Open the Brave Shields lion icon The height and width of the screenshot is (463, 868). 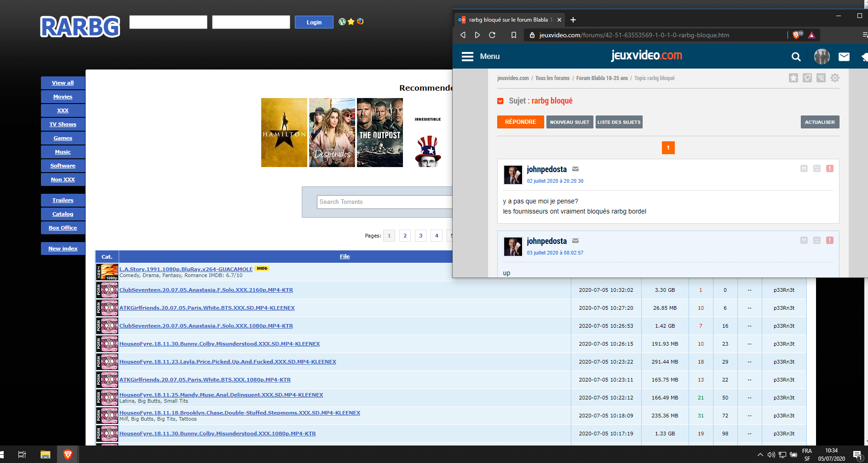(x=797, y=35)
